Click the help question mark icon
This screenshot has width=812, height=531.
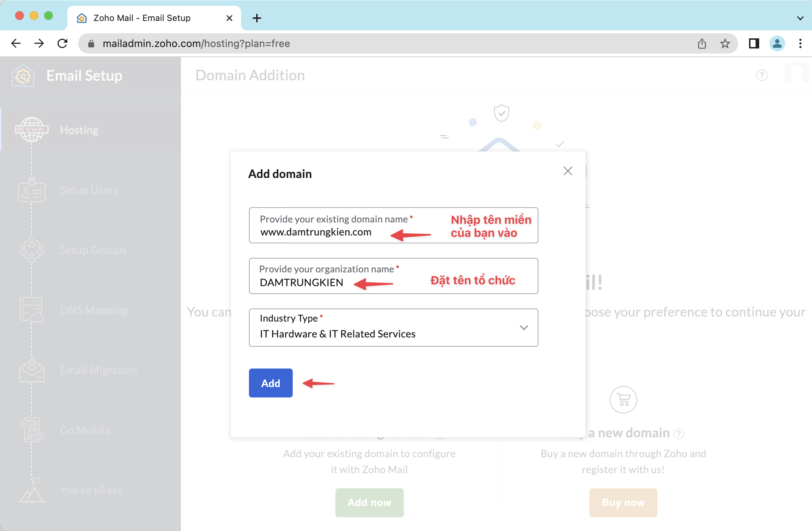point(762,75)
